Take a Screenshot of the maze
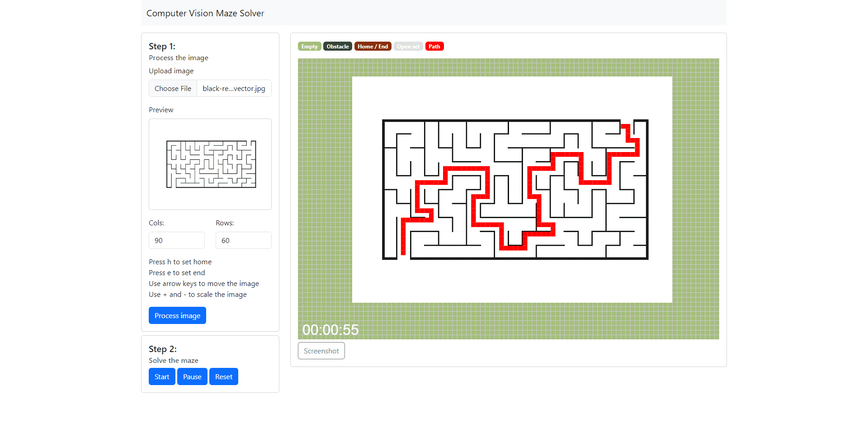 coord(321,351)
